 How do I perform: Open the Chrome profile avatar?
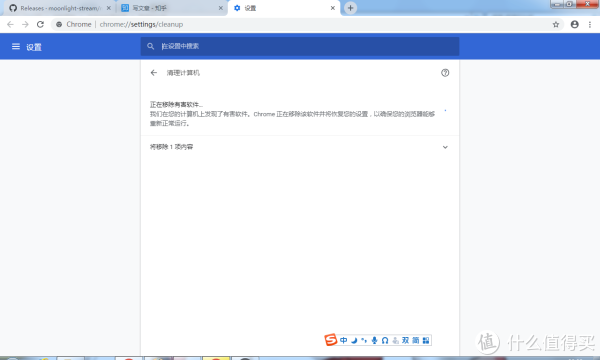[x=574, y=24]
